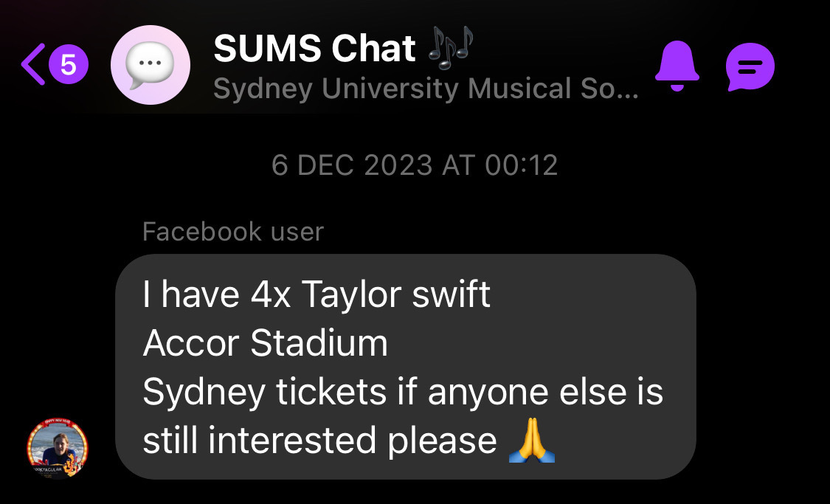Open the purple speech bubble threads icon
This screenshot has height=504, width=830.
click(750, 67)
